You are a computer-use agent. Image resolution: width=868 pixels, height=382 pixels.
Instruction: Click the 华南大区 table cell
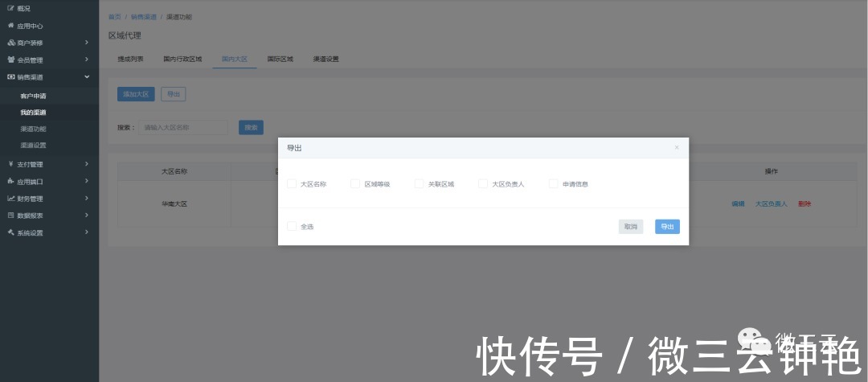pyautogui.click(x=174, y=203)
